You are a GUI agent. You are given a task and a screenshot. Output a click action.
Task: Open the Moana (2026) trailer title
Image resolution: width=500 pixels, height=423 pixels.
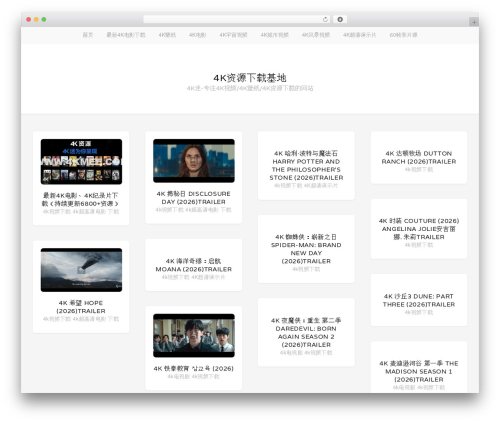tap(193, 265)
